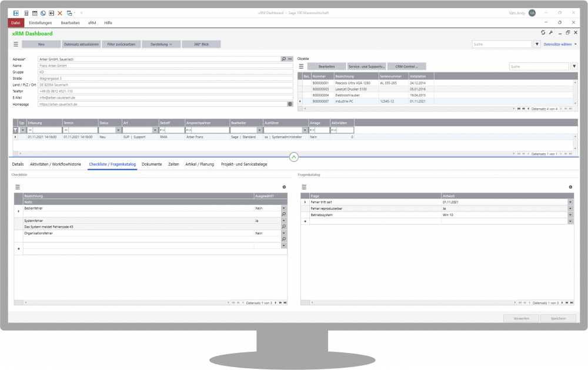The width and height of the screenshot is (588, 370).
Task: Click the red X delete icon
Action: click(x=60, y=12)
